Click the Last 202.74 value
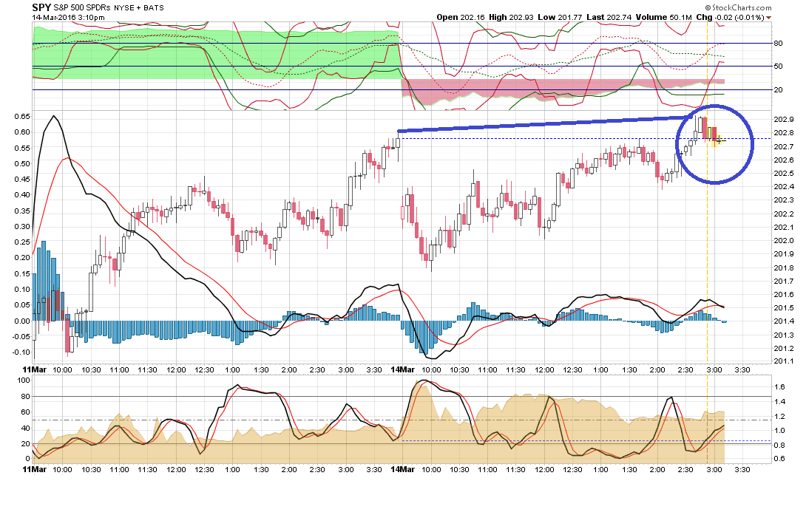Image resolution: width=806 pixels, height=532 pixels. 609,17
